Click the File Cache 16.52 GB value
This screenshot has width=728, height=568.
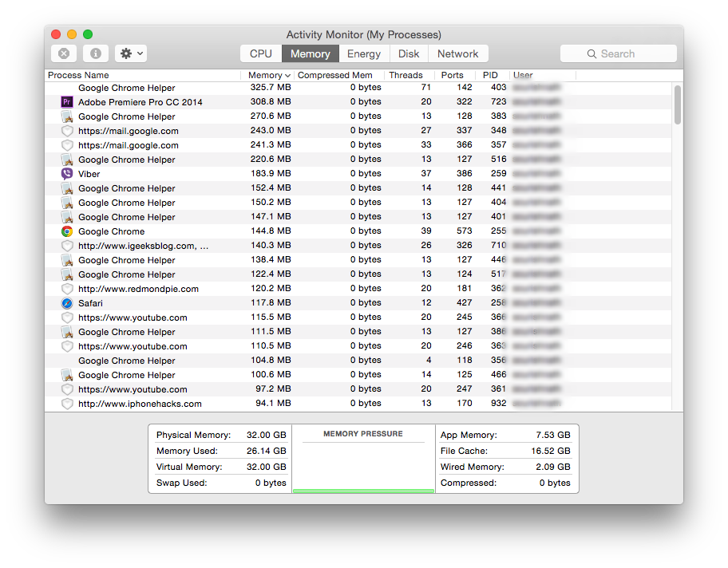[551, 451]
